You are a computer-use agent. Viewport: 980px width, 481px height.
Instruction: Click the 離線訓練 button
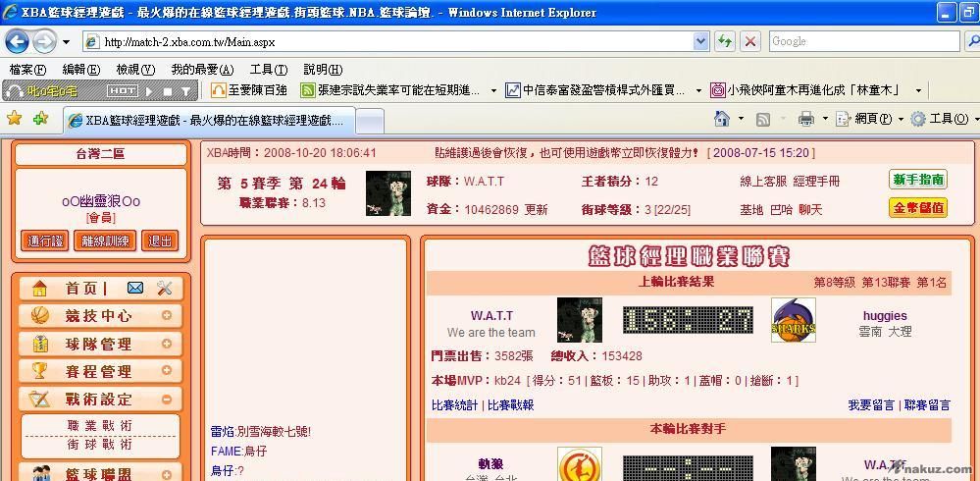(105, 240)
